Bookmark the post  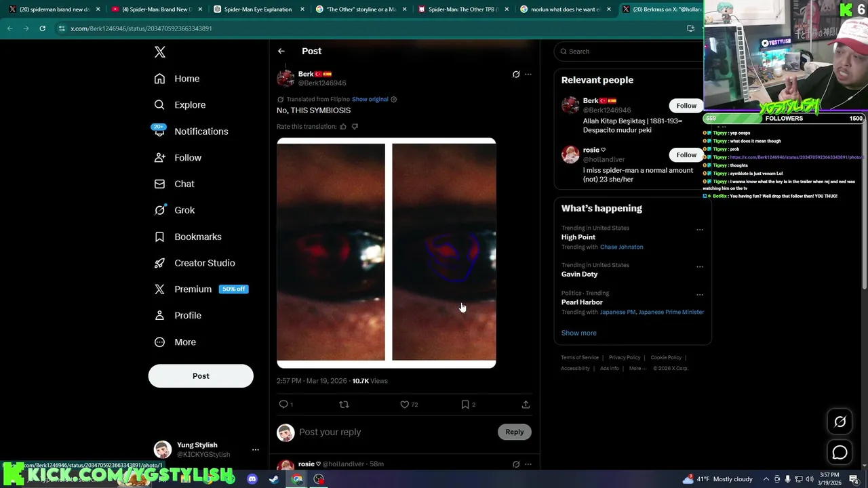(465, 405)
